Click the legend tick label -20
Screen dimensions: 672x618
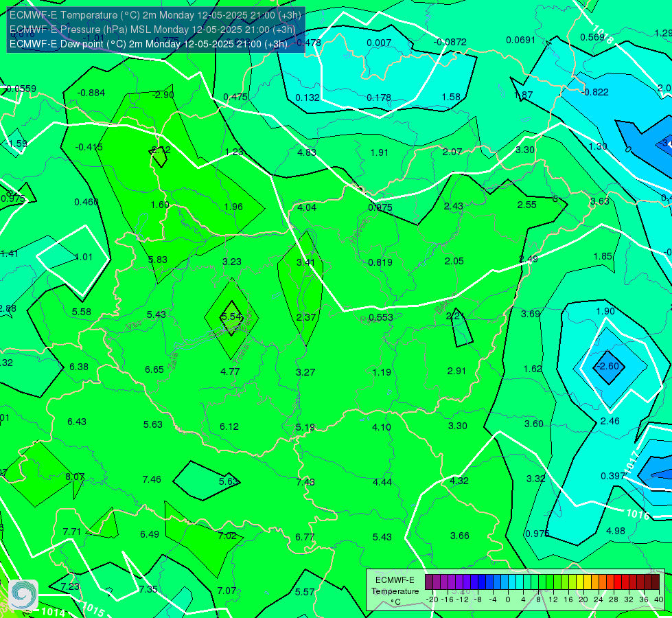[x=432, y=599]
